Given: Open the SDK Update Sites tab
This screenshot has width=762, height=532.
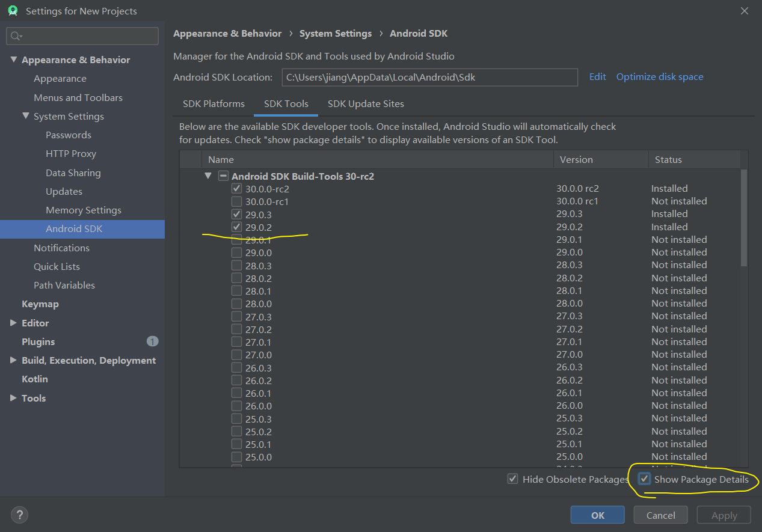Looking at the screenshot, I should tap(366, 103).
